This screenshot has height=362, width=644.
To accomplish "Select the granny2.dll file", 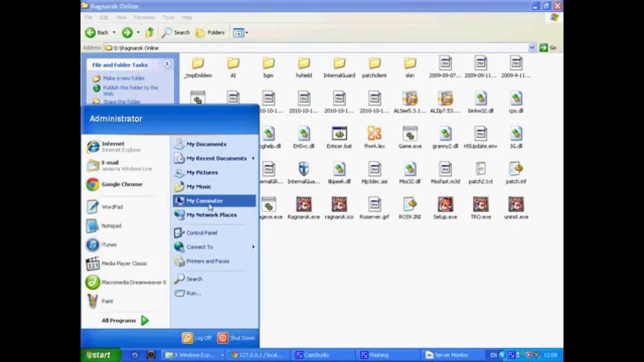I will pyautogui.click(x=445, y=137).
